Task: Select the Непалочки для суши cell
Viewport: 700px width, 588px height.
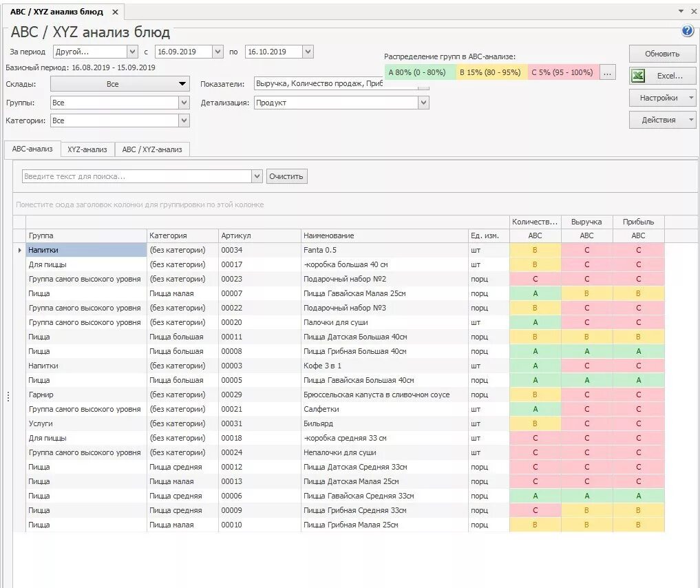Action: (x=384, y=453)
